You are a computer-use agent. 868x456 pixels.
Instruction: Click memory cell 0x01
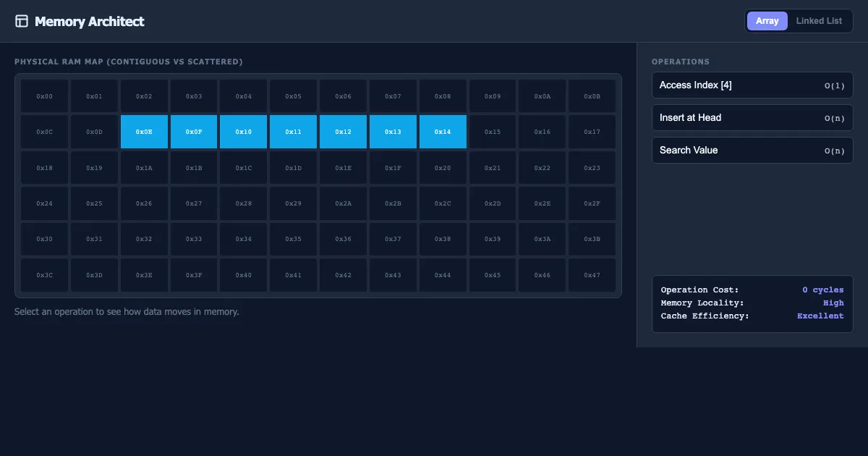point(94,96)
